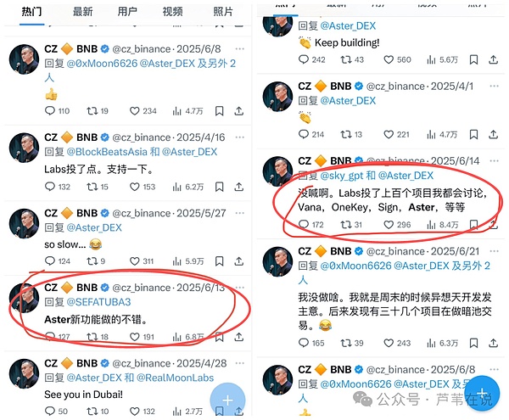Bookmark the 'so slow...' tweet
The width and height of the screenshot is (509, 420).
(220, 261)
